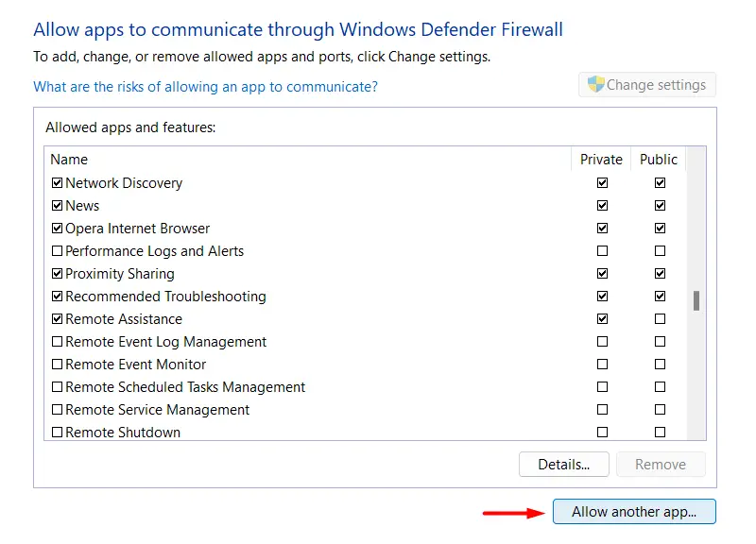Enable Remote Event Monitor Private checkbox
Viewport: 756px width, 544px height.
(x=602, y=365)
